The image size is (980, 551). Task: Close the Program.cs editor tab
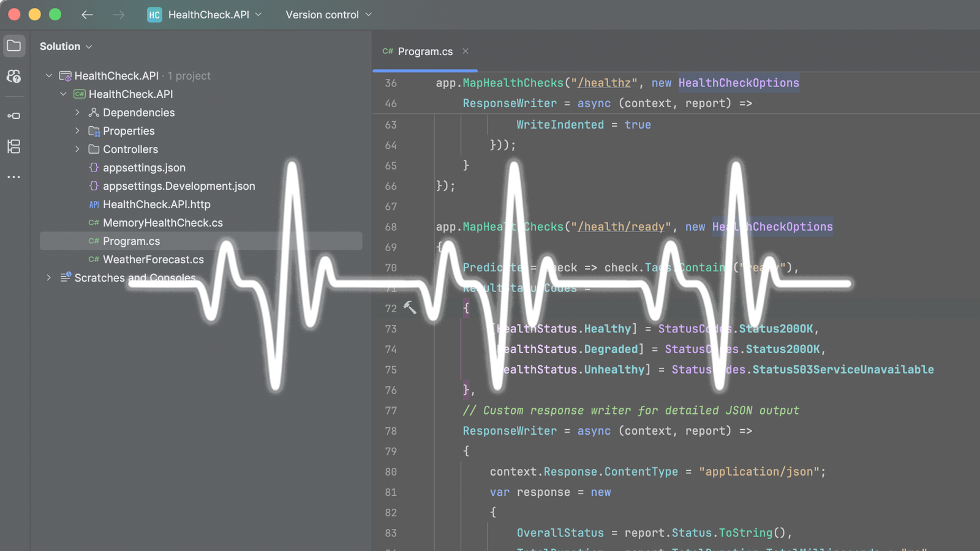pyautogui.click(x=466, y=51)
